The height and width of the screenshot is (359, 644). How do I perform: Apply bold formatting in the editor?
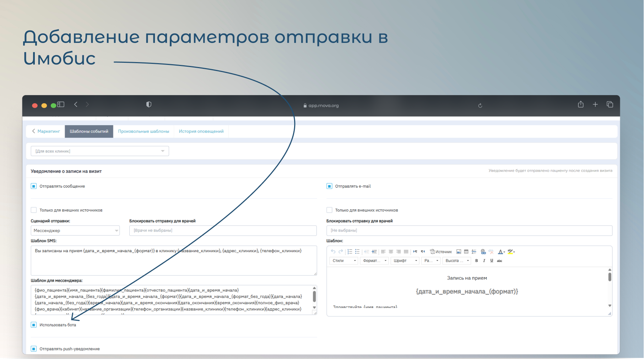[x=476, y=261]
